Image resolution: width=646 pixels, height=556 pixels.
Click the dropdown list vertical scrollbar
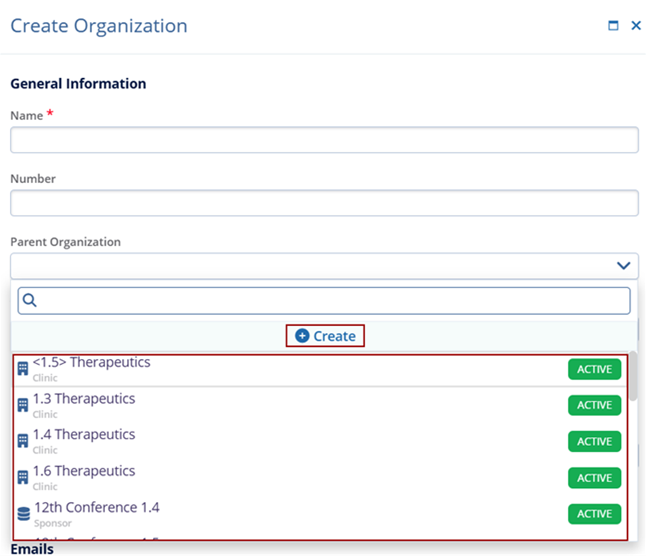point(633,376)
